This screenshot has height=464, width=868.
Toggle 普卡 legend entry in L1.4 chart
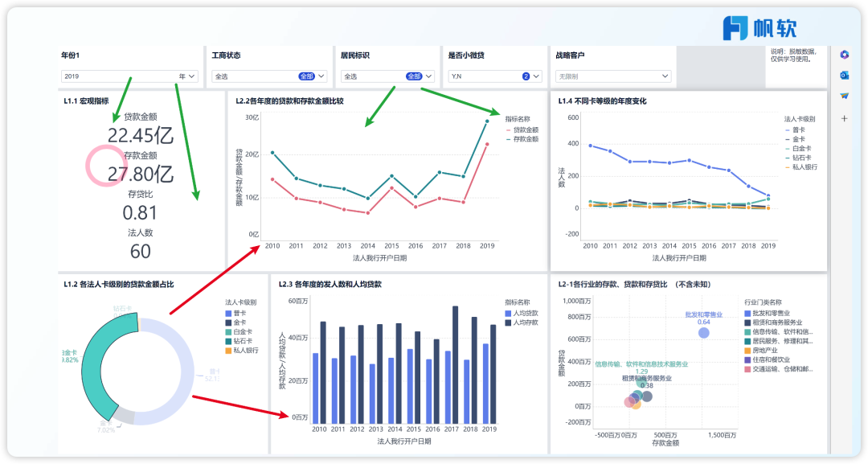pos(795,129)
